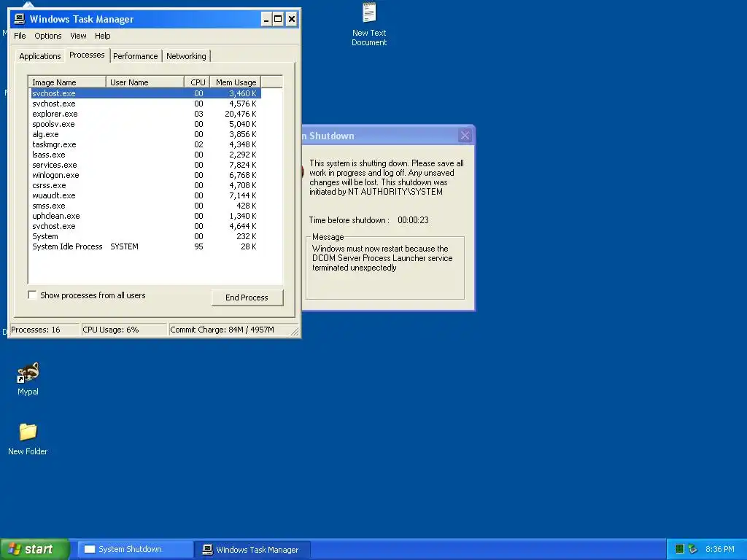Minimize the Windows Task Manager window
The width and height of the screenshot is (747, 560).
pyautogui.click(x=266, y=19)
